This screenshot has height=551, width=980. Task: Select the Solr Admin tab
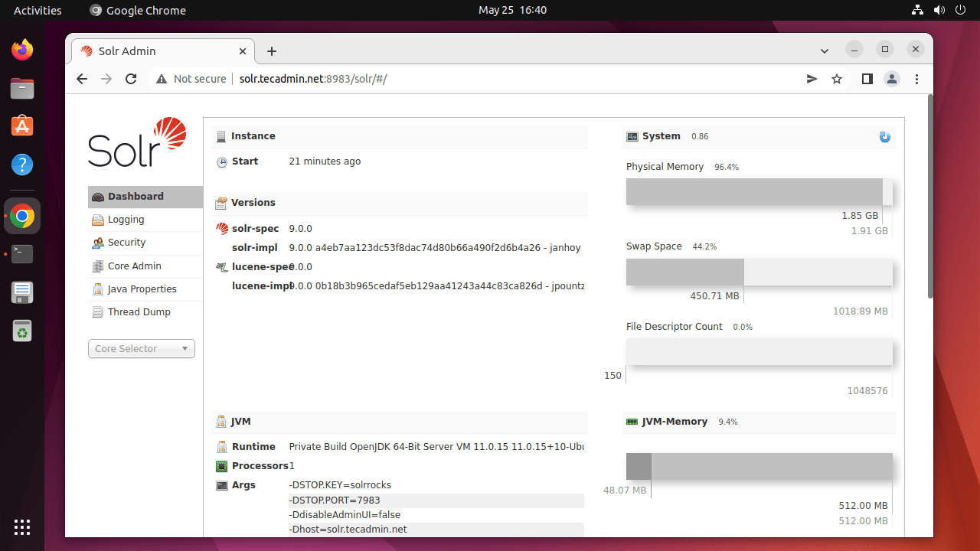pyautogui.click(x=162, y=51)
